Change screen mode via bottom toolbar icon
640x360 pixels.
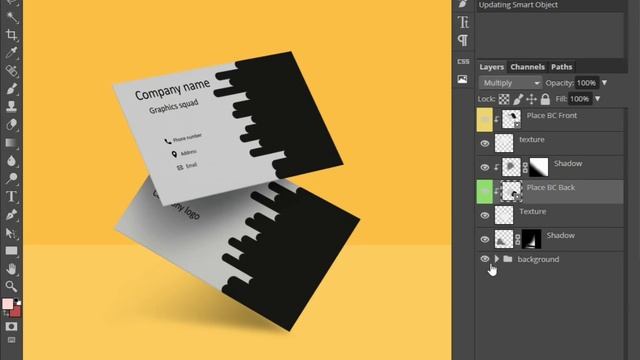(x=11, y=340)
